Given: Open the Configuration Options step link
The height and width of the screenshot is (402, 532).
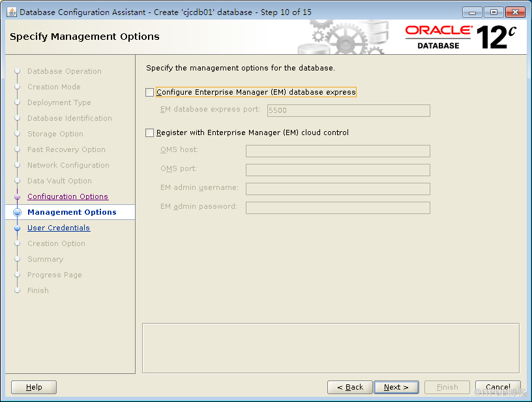Looking at the screenshot, I should [x=68, y=196].
